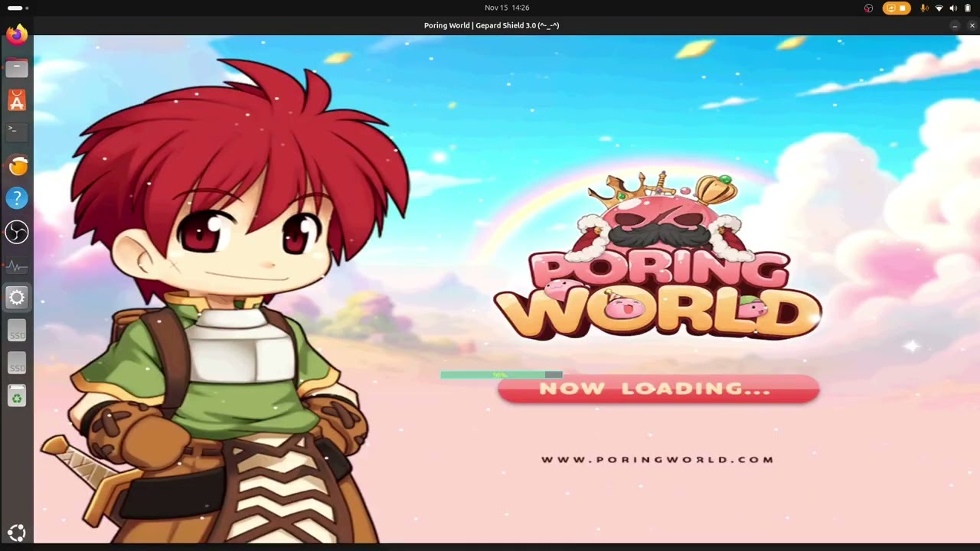The width and height of the screenshot is (980, 551).
Task: Open System Monitor in the dock
Action: (17, 265)
